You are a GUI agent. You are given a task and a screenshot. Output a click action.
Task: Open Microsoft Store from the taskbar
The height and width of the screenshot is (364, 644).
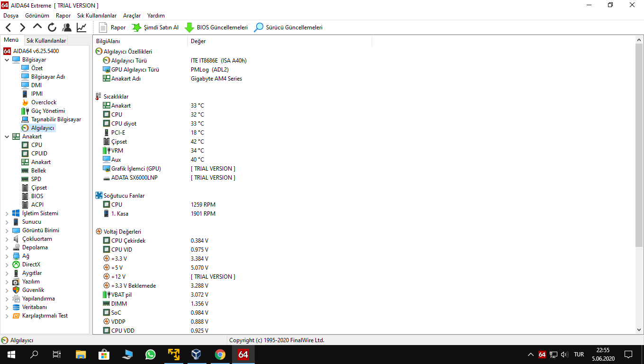(x=104, y=355)
